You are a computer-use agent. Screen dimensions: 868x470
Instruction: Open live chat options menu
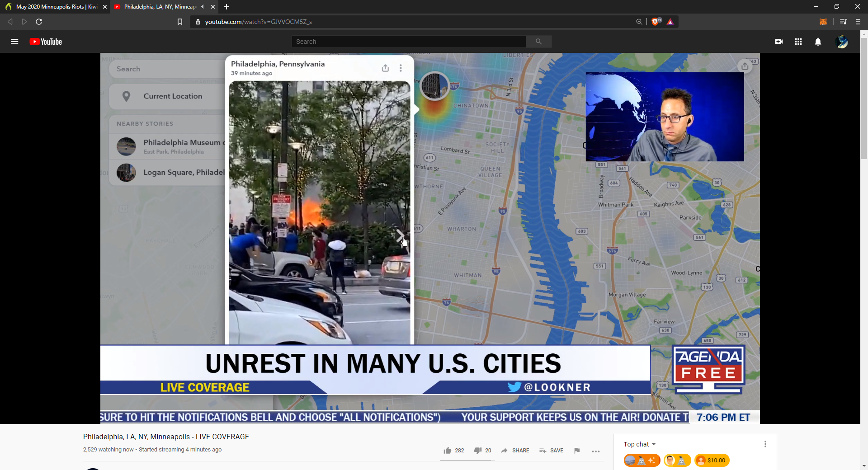coord(765,444)
